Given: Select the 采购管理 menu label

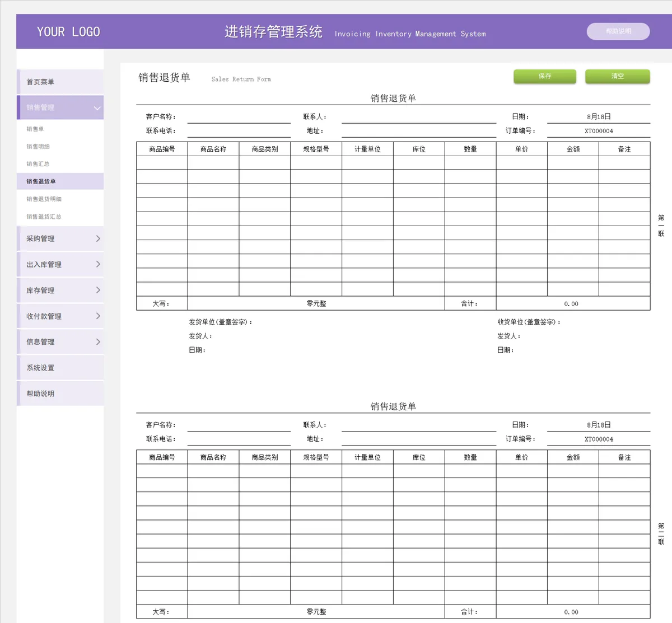Looking at the screenshot, I should coord(40,238).
